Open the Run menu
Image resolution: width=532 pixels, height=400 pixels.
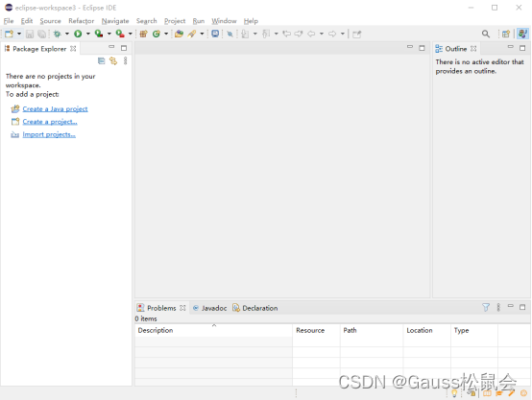(x=199, y=21)
